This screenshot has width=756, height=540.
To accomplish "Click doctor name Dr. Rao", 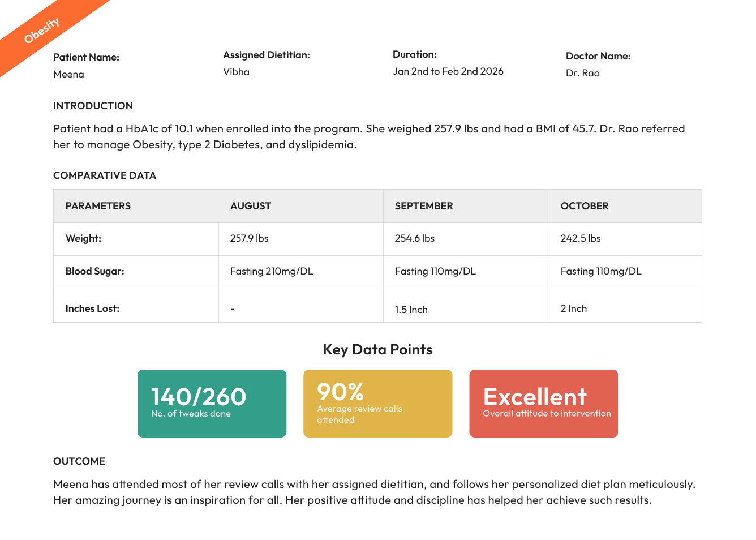I will tap(582, 73).
